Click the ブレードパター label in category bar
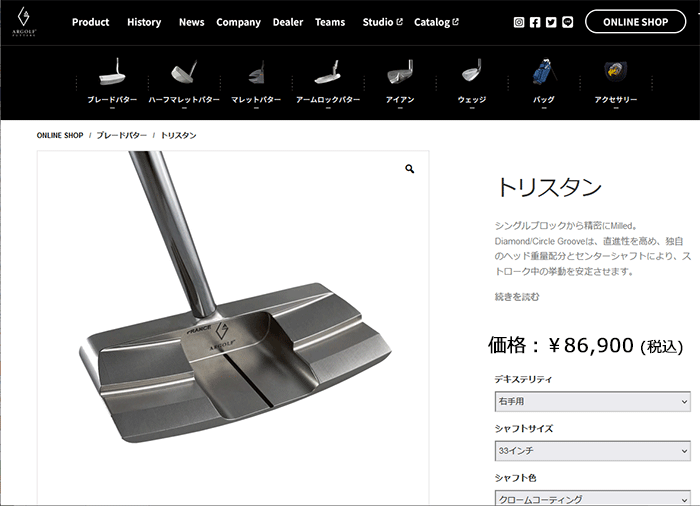The image size is (700, 506). [112, 100]
